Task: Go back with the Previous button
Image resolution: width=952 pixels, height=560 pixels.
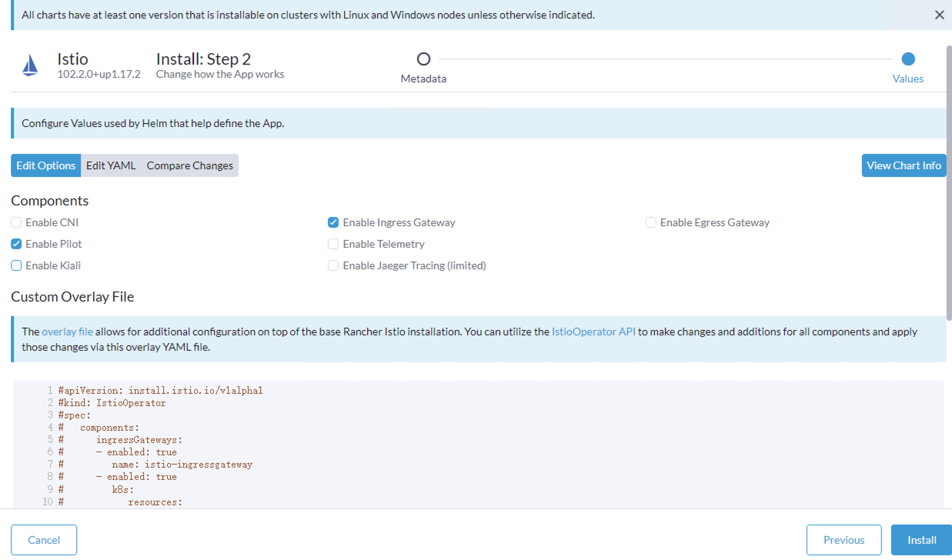Action: point(843,540)
